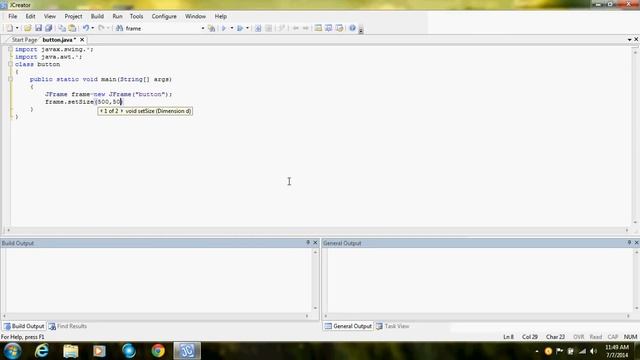Image resolution: width=640 pixels, height=360 pixels.
Task: Click the 'class button' code line
Action: coord(38,64)
